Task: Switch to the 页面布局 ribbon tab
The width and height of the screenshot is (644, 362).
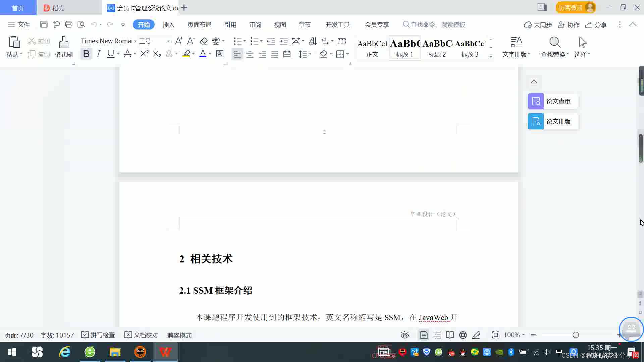Action: coord(199,25)
